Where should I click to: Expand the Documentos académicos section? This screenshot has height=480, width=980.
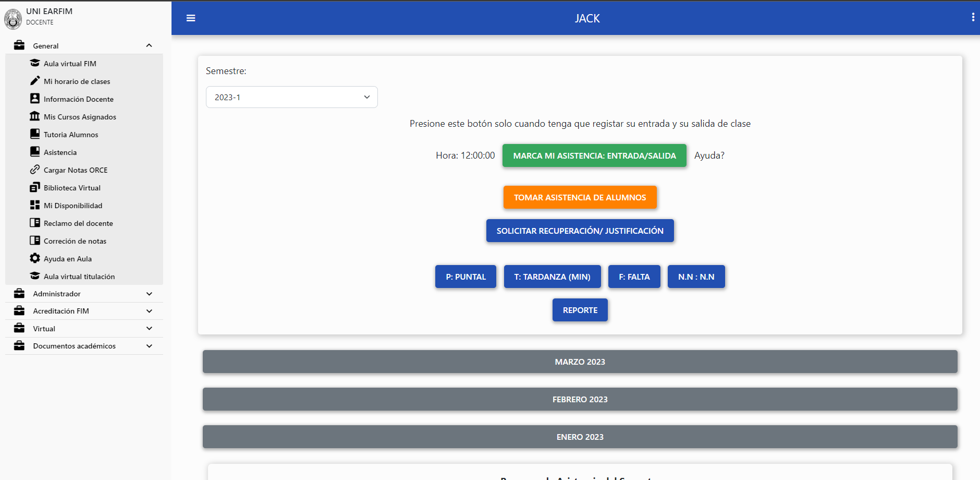coord(149,345)
